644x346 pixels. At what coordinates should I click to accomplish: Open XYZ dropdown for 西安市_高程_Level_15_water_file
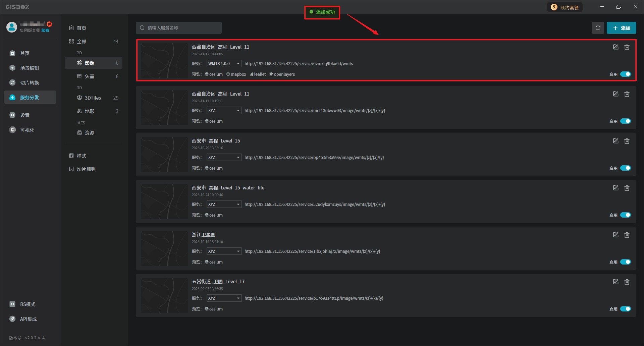(224, 205)
